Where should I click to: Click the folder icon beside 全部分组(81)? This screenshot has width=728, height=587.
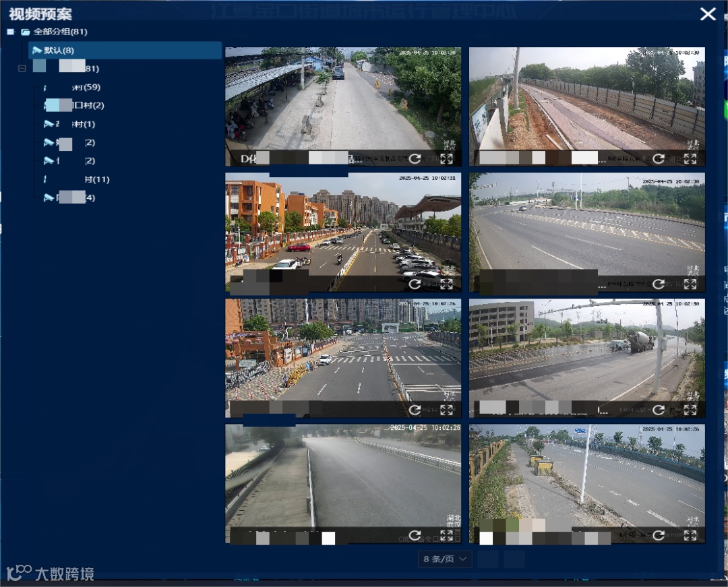coord(26,32)
